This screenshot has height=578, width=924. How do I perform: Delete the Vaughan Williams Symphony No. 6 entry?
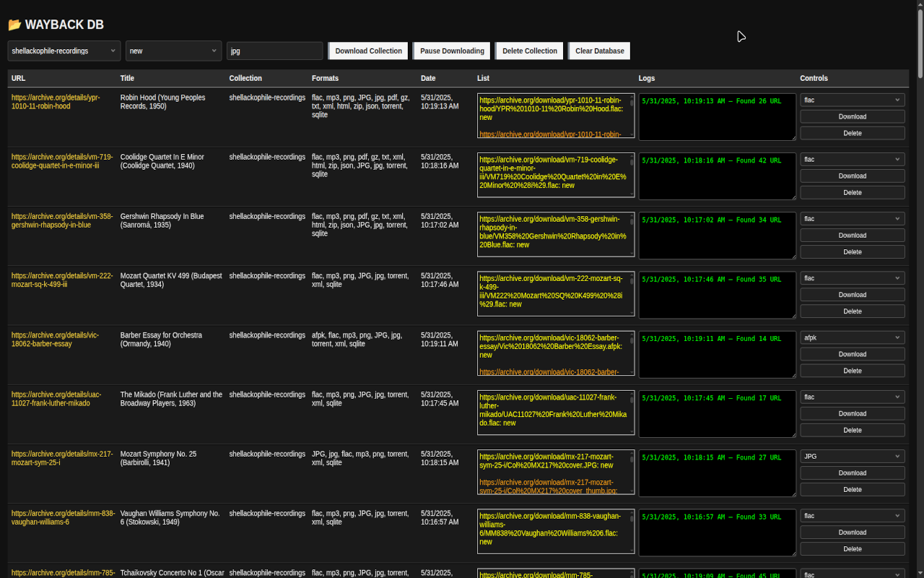click(x=853, y=548)
